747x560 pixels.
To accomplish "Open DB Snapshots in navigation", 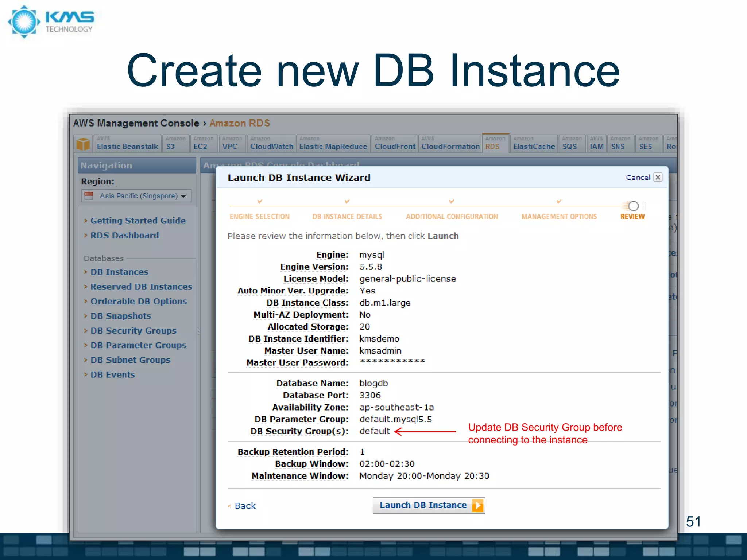I will (120, 316).
